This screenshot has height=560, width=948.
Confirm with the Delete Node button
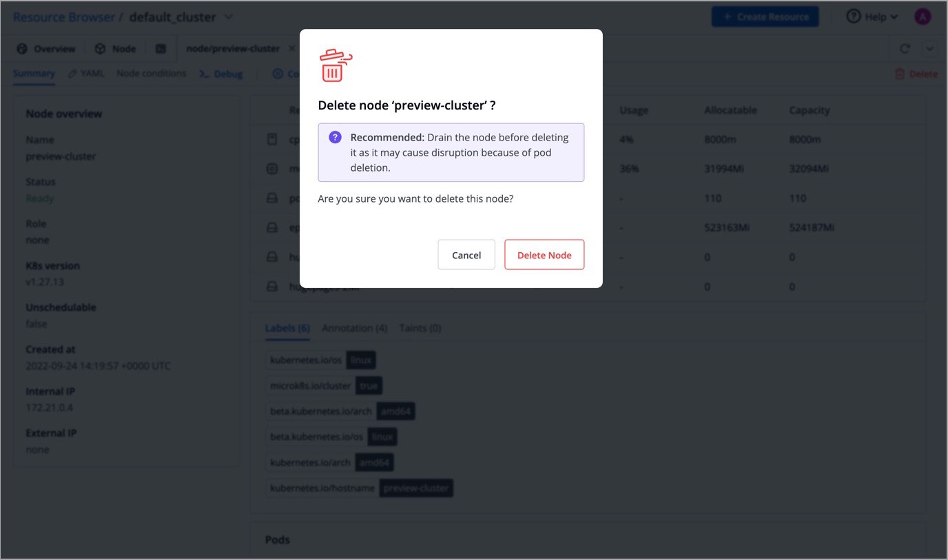pyautogui.click(x=544, y=255)
